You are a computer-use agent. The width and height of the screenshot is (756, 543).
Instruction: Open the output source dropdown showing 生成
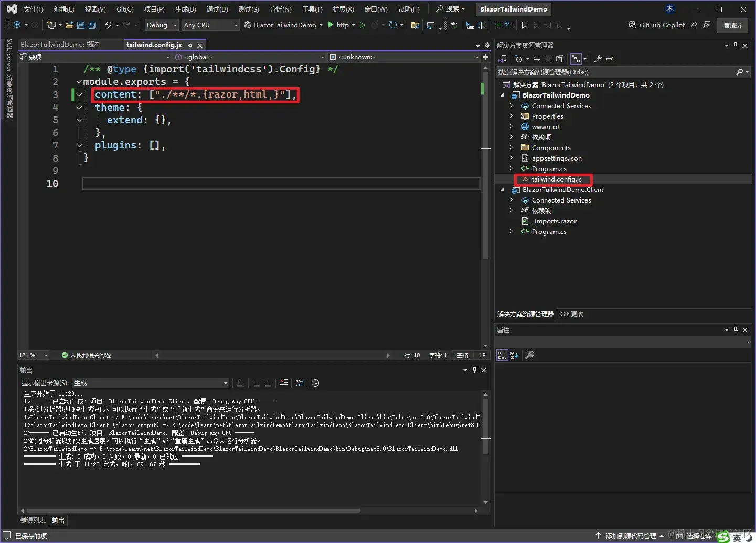151,383
